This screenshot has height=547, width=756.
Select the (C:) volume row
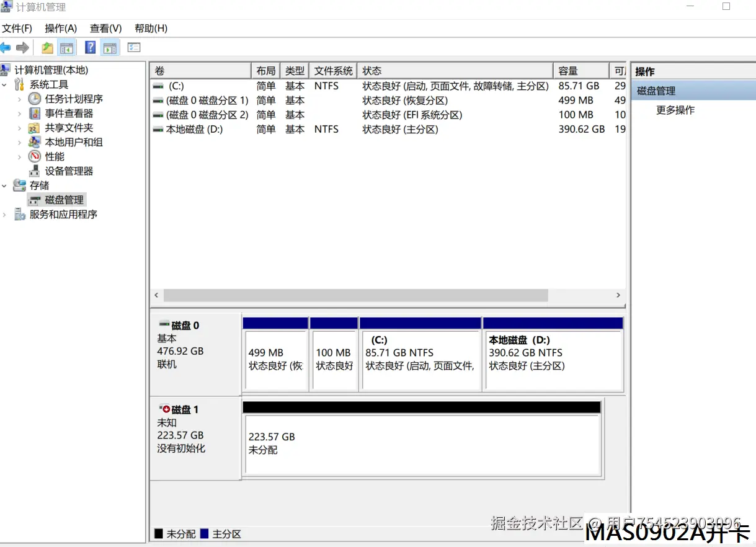click(x=389, y=86)
